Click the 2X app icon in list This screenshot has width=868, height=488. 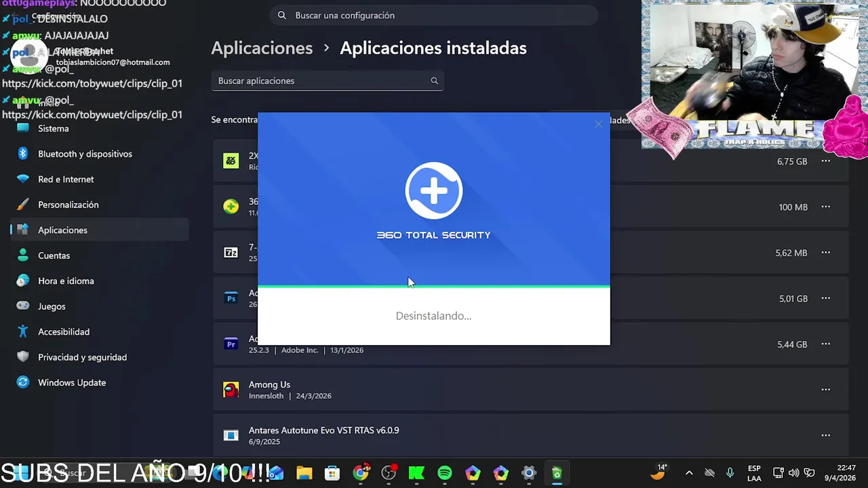[x=231, y=161]
